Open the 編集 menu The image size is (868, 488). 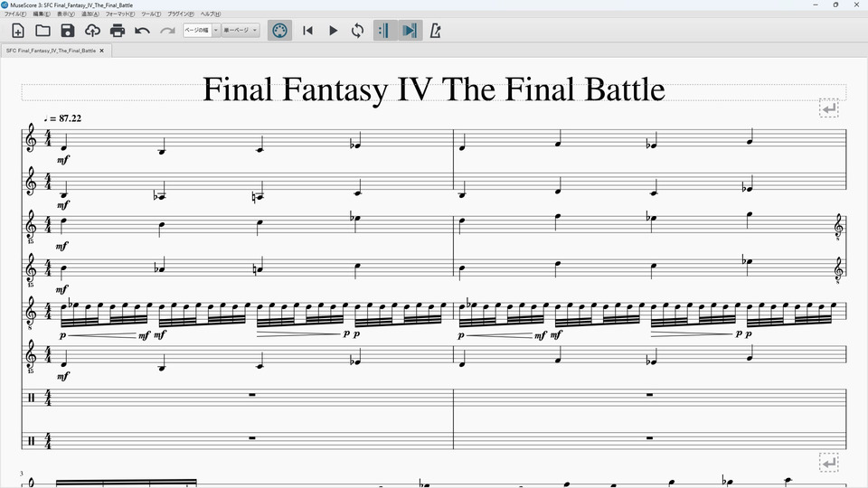point(41,14)
